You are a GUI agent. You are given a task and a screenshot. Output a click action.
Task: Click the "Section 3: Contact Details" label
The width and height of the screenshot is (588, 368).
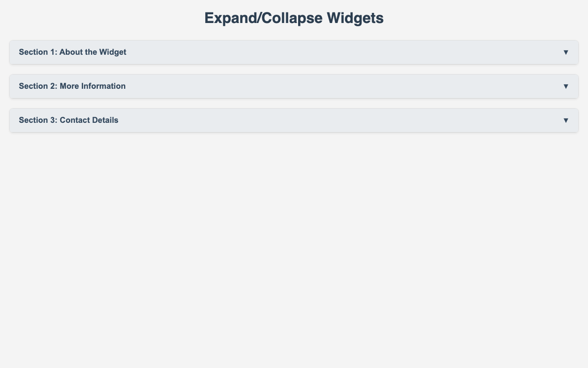[68, 121]
